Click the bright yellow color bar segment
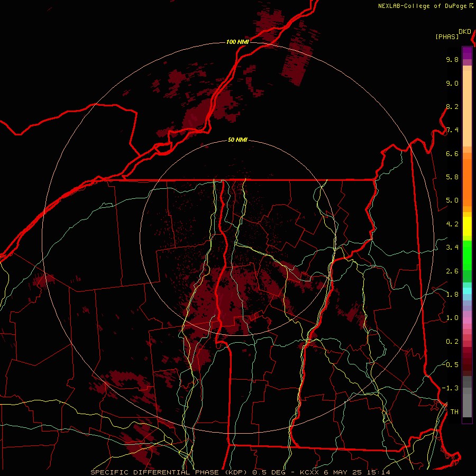476x476 pixels. [x=467, y=226]
